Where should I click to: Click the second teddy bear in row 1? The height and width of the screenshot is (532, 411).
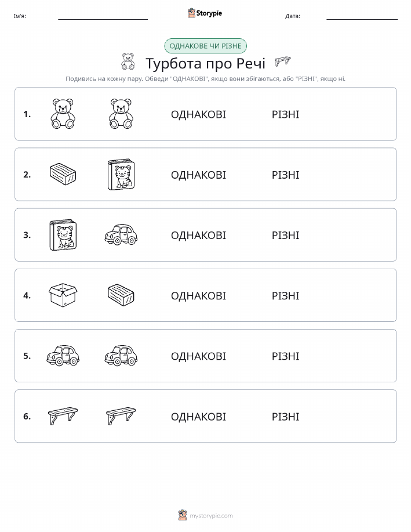point(121,114)
